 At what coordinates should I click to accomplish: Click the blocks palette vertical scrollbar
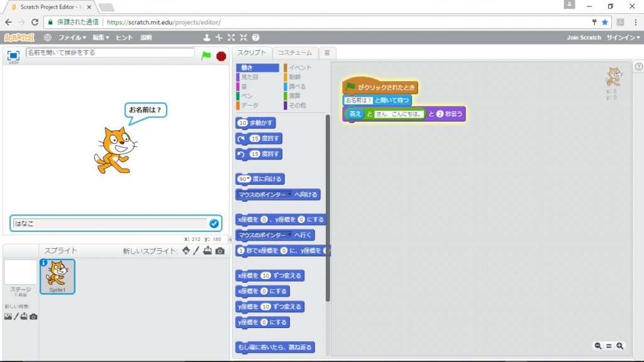coord(327,208)
